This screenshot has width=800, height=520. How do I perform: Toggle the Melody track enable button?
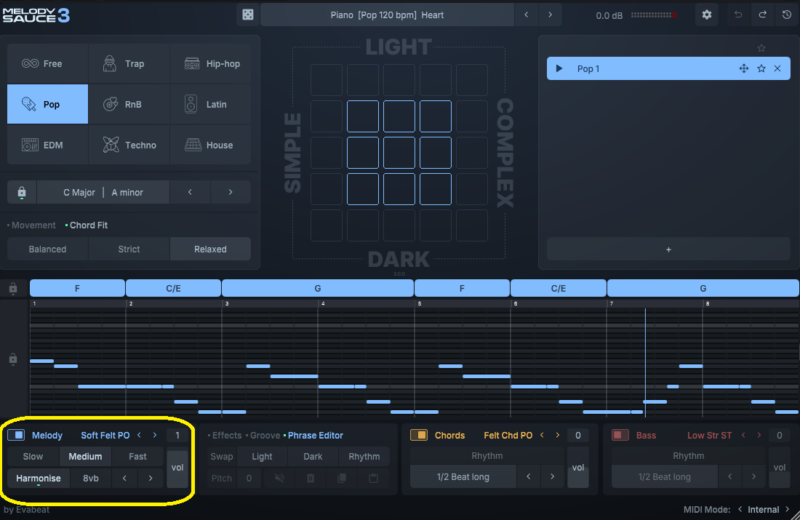tap(16, 435)
